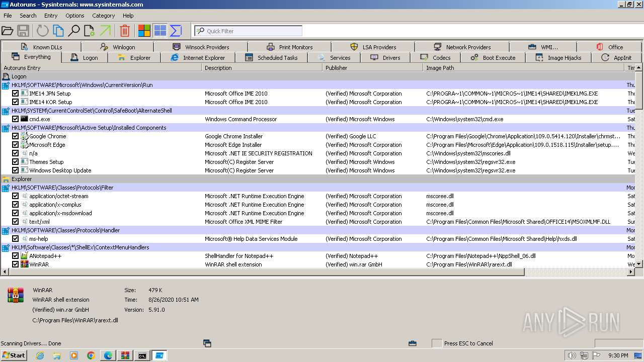The image size is (644, 362).
Task: Click the Refresh scan toolbar icon
Action: pyautogui.click(x=43, y=31)
